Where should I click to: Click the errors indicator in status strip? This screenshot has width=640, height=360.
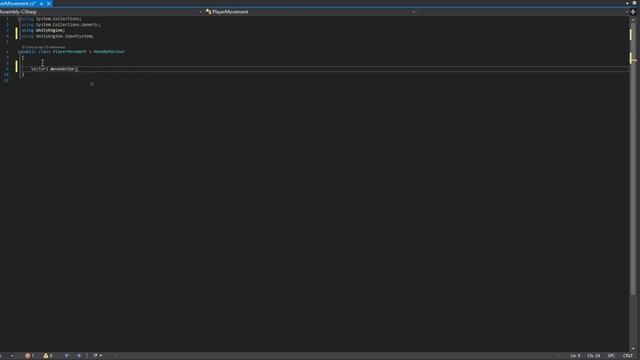pyautogui.click(x=29, y=356)
